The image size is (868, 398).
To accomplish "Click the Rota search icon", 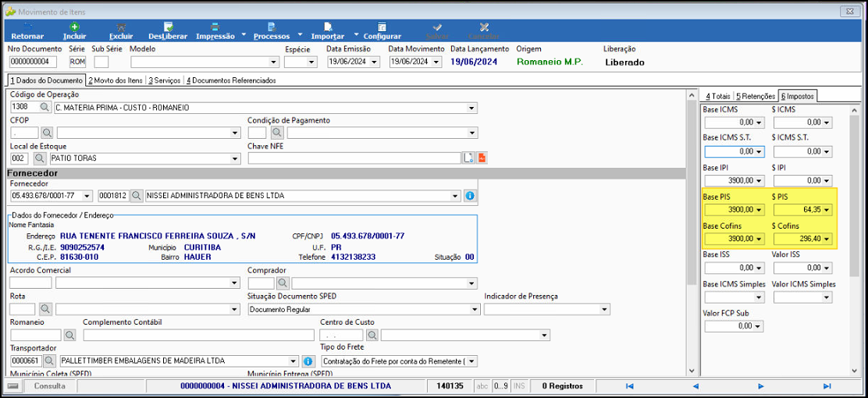I will pos(45,308).
